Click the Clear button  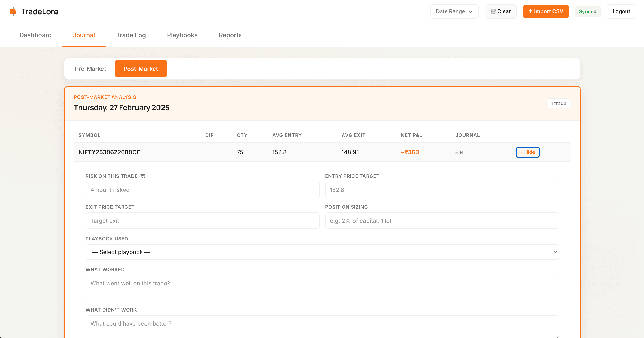tap(500, 11)
